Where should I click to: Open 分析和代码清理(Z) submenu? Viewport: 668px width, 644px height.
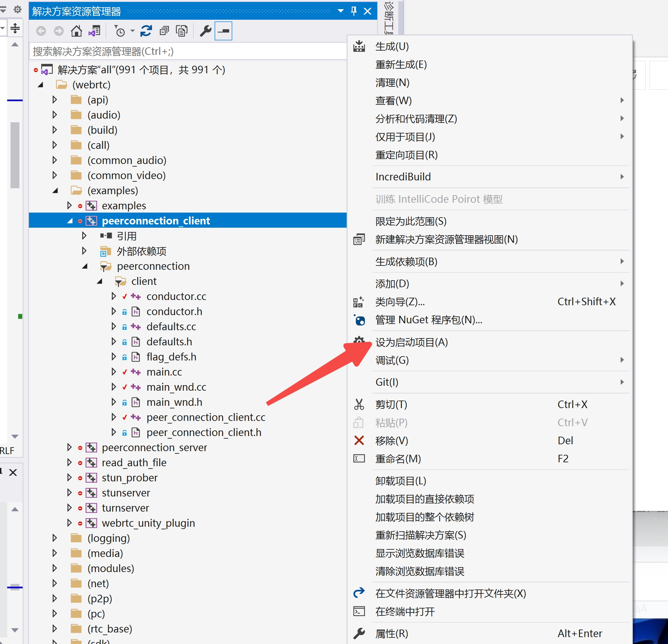(490, 119)
